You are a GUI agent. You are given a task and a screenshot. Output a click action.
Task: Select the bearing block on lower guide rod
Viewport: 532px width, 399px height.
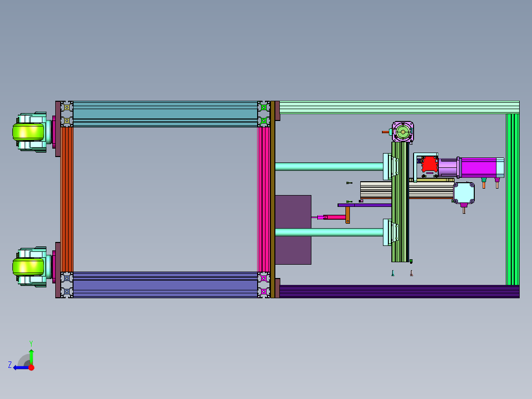[x=387, y=232]
